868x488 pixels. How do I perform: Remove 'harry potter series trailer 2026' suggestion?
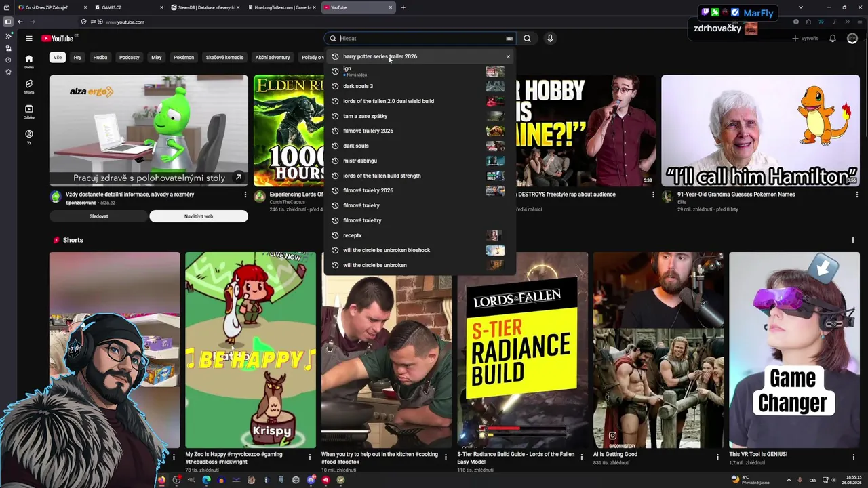tap(508, 57)
